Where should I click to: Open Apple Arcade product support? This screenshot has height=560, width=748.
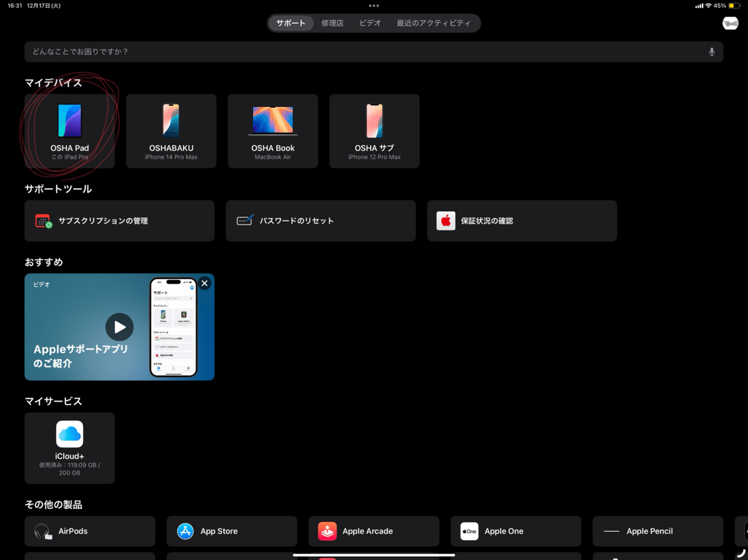coord(374,531)
